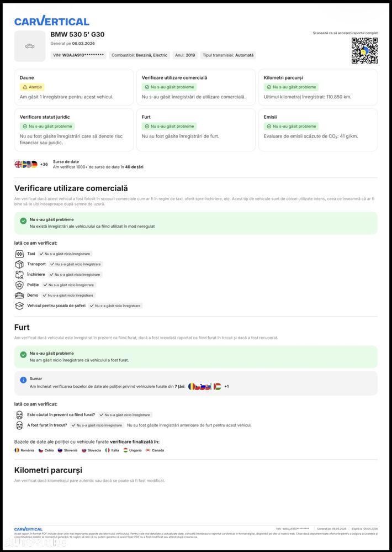Click green check in commercial use banner

pos(23,220)
